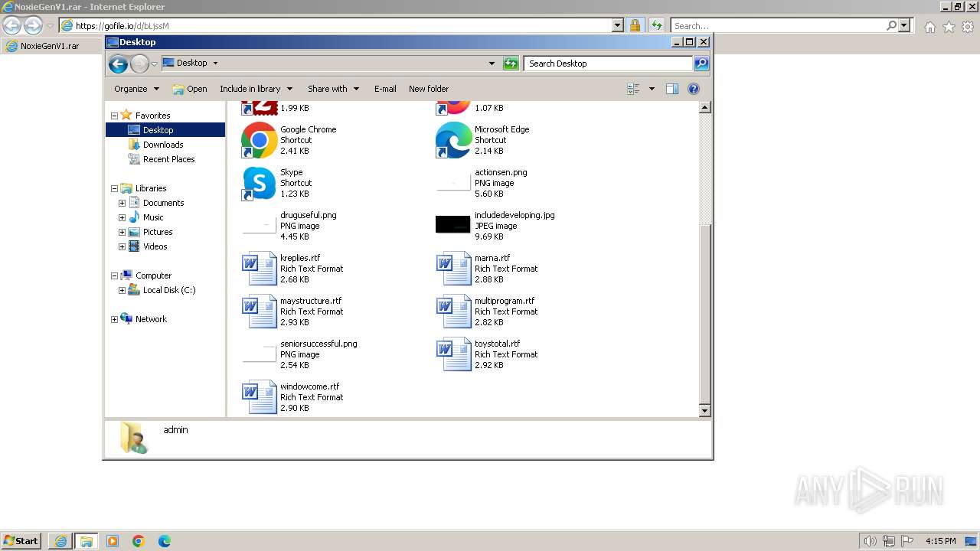Click Open in the Explorer toolbar
980x551 pixels.
(190, 89)
